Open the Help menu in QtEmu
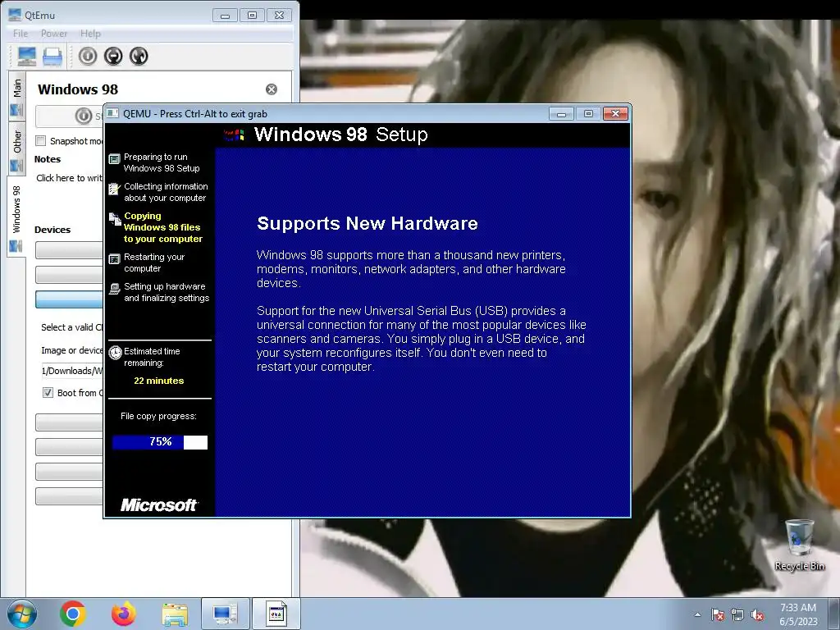Viewport: 840px width, 630px height. tap(90, 33)
